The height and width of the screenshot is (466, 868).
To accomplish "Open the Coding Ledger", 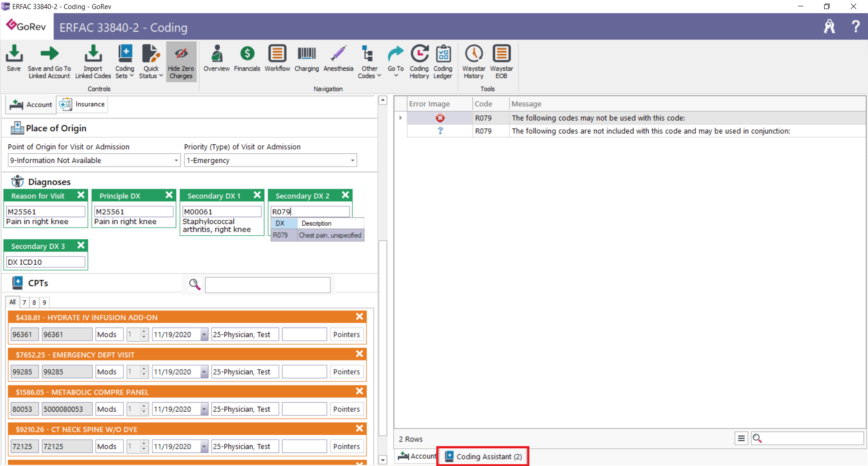I will click(x=443, y=62).
